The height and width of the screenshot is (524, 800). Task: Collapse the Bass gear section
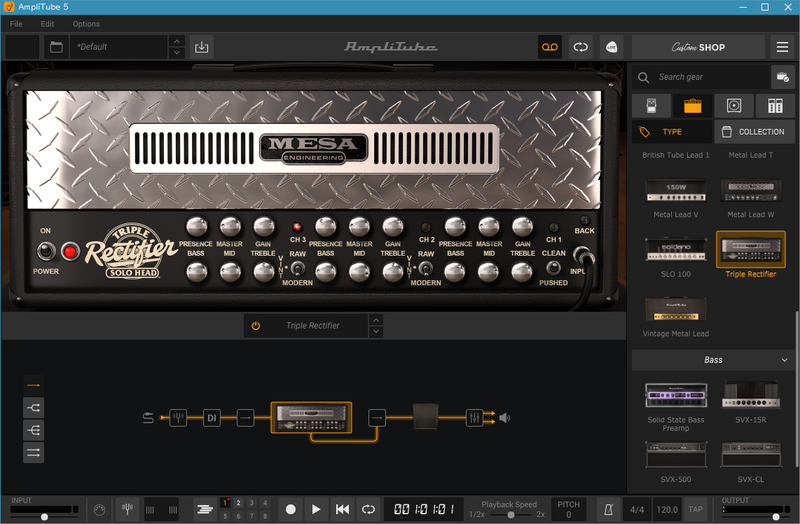784,360
